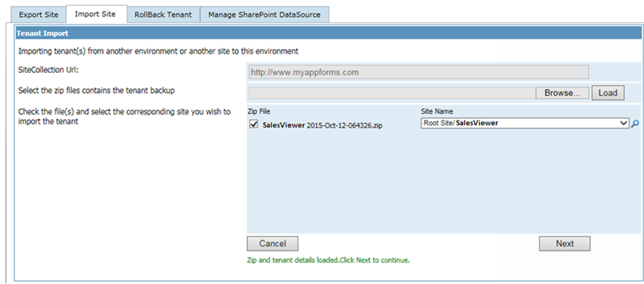Click the 'SiteCollection Url:' label
Screen dimensions: 644x284
pyautogui.click(x=48, y=69)
